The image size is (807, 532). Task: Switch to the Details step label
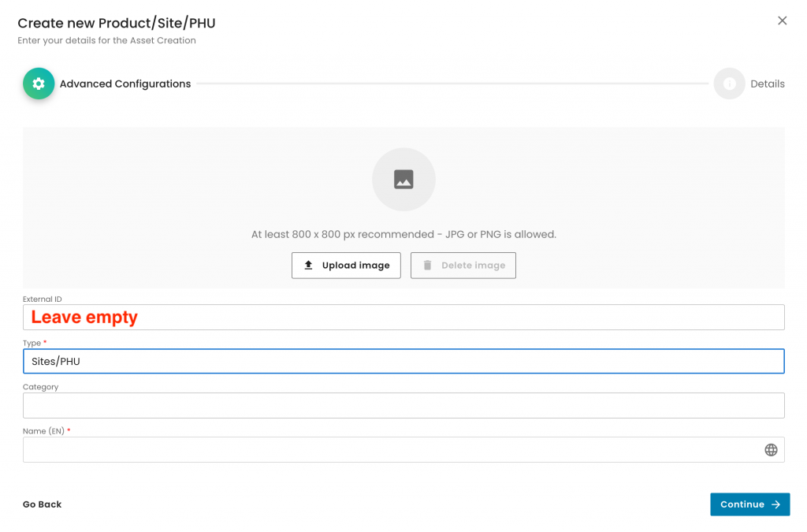(767, 84)
